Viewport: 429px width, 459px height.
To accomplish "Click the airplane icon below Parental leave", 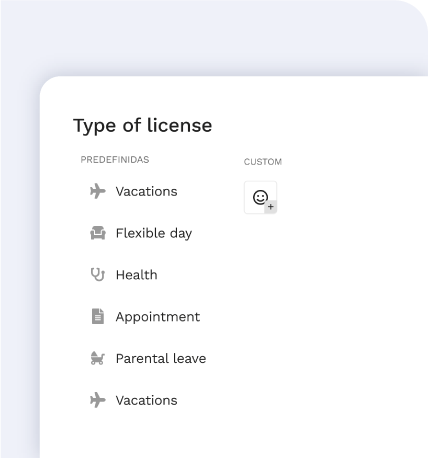I will [98, 400].
